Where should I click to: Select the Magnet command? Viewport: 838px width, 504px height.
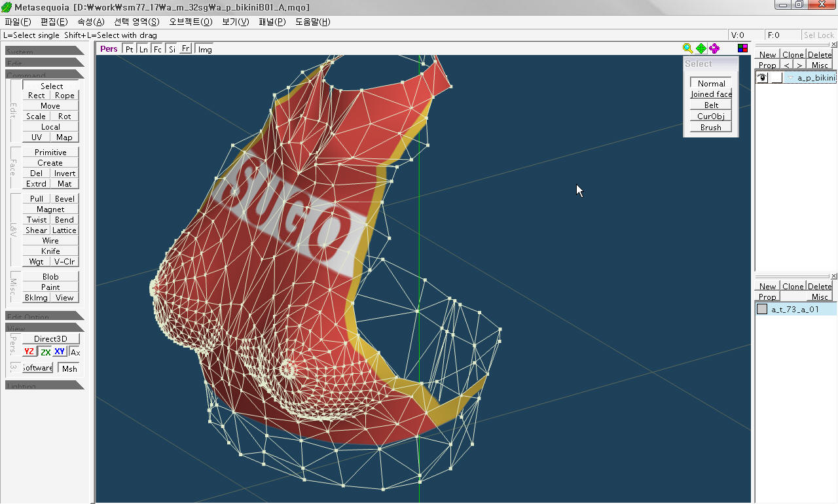coord(50,209)
